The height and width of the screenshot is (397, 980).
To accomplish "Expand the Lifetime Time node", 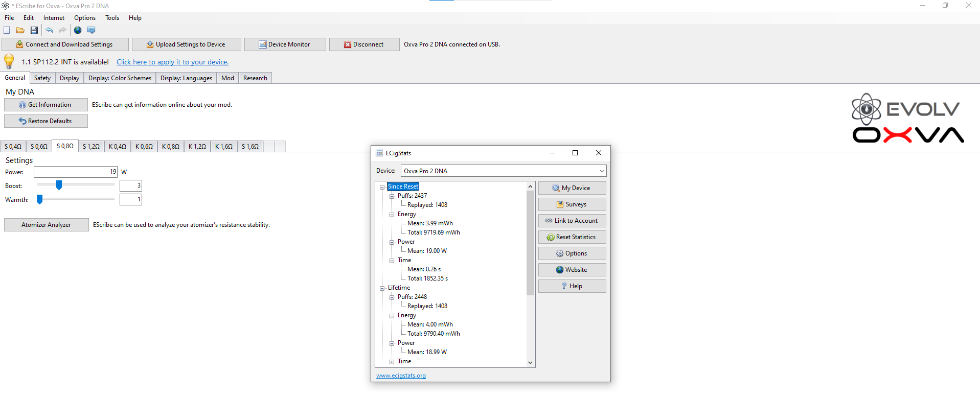I will click(392, 362).
